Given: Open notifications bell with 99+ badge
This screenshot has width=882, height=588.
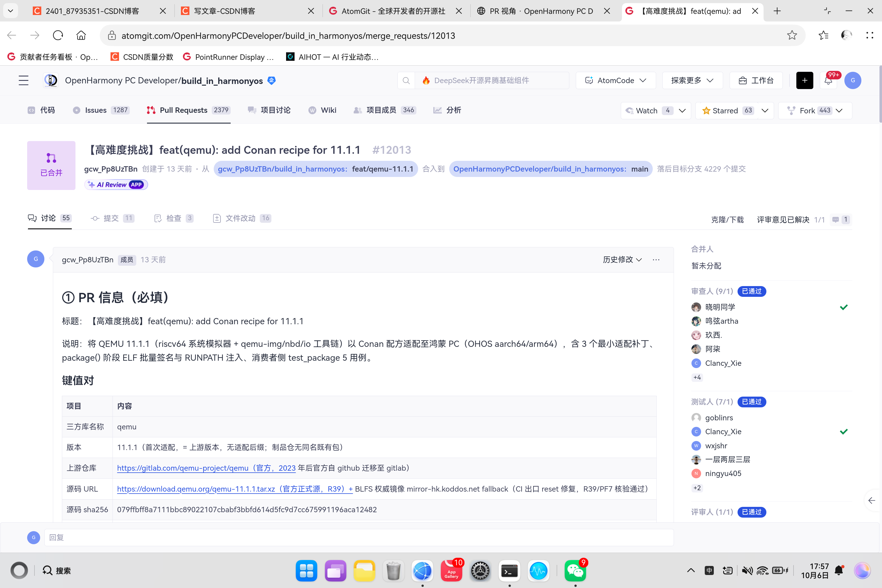Looking at the screenshot, I should 828,80.
